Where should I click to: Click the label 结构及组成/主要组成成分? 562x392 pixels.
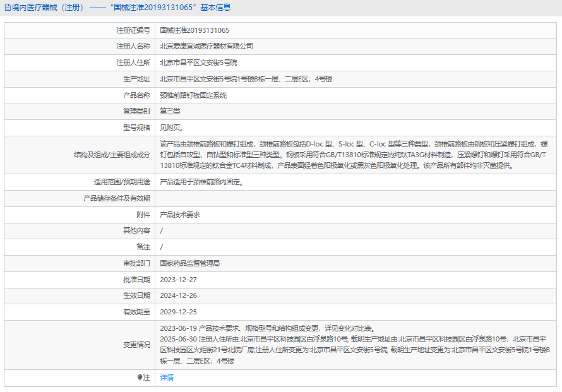[112, 155]
